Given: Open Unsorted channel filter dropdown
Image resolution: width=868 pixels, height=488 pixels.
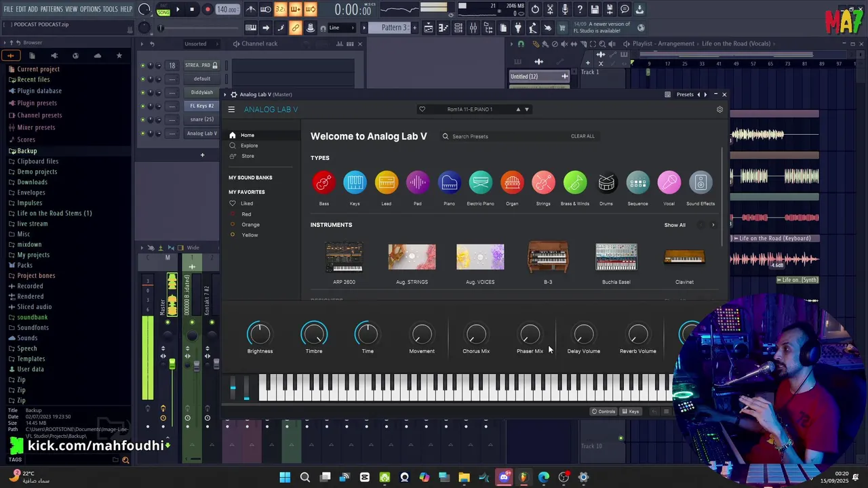Looking at the screenshot, I should pos(201,43).
